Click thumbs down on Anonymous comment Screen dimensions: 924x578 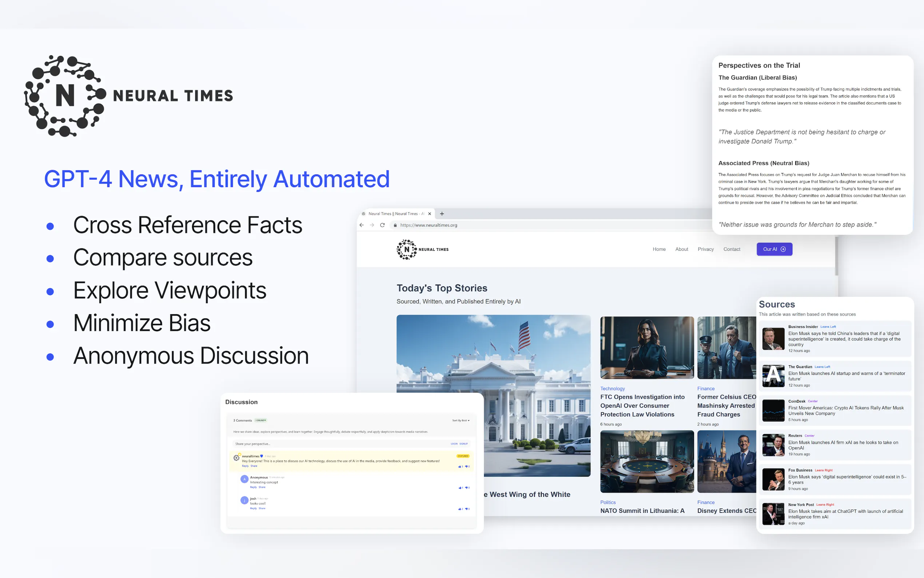[x=467, y=488]
